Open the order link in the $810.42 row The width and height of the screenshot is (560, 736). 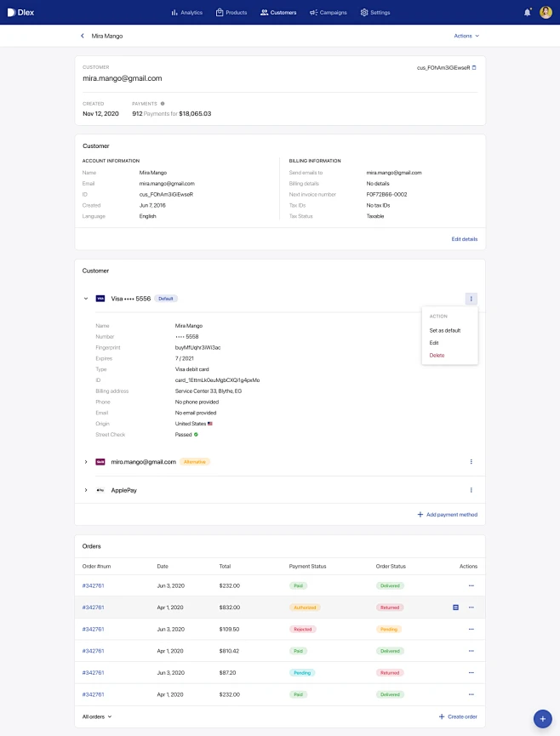coord(93,651)
